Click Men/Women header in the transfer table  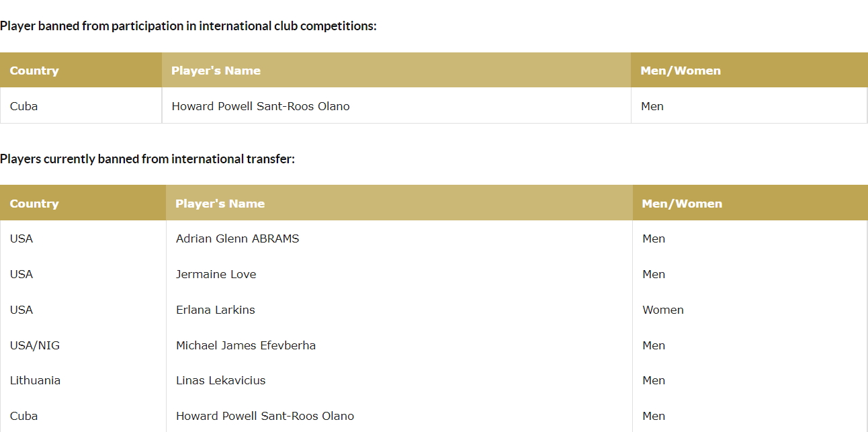682,204
